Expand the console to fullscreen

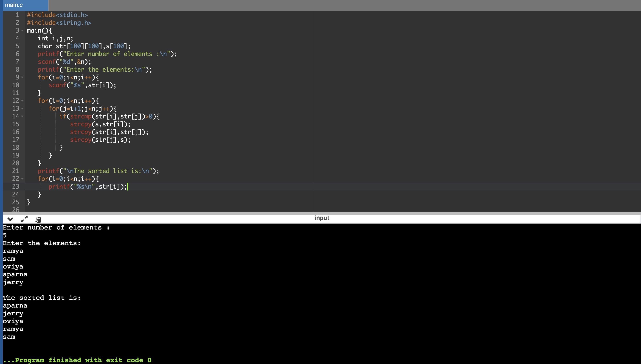[24, 219]
